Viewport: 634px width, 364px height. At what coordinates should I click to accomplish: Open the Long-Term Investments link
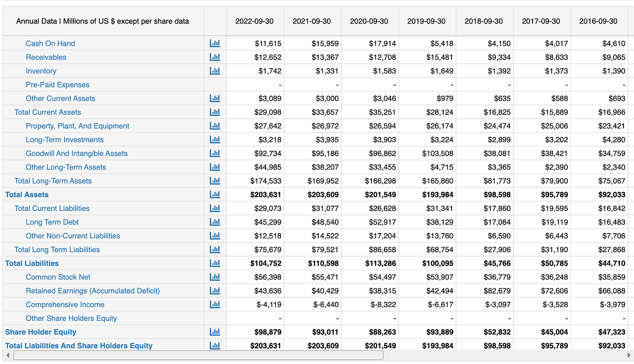64,140
